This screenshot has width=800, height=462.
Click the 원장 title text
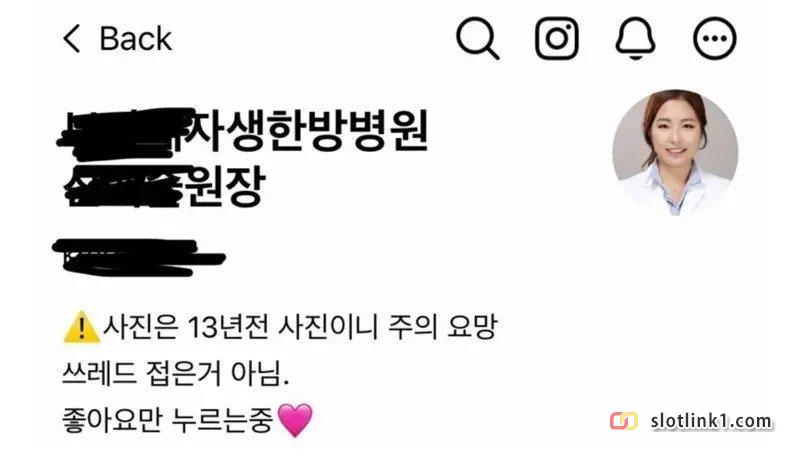pyautogui.click(x=223, y=187)
